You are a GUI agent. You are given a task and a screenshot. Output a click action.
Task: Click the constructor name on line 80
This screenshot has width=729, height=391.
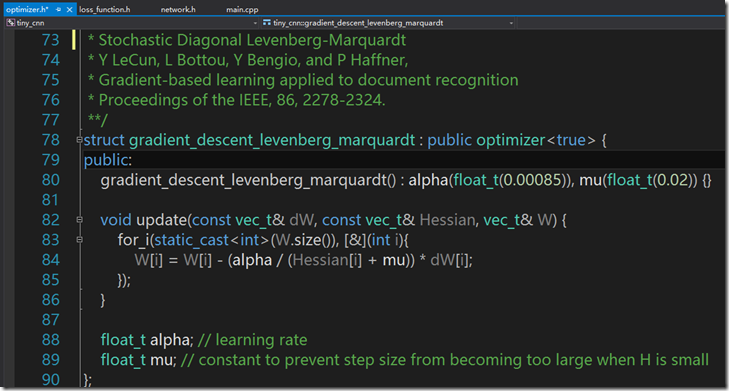(244, 180)
